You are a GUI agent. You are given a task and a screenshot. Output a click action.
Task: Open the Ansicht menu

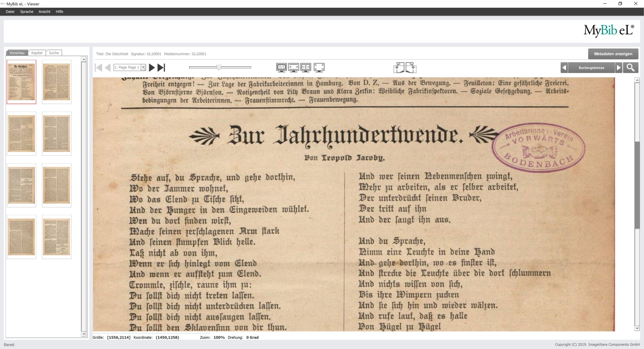click(x=44, y=12)
